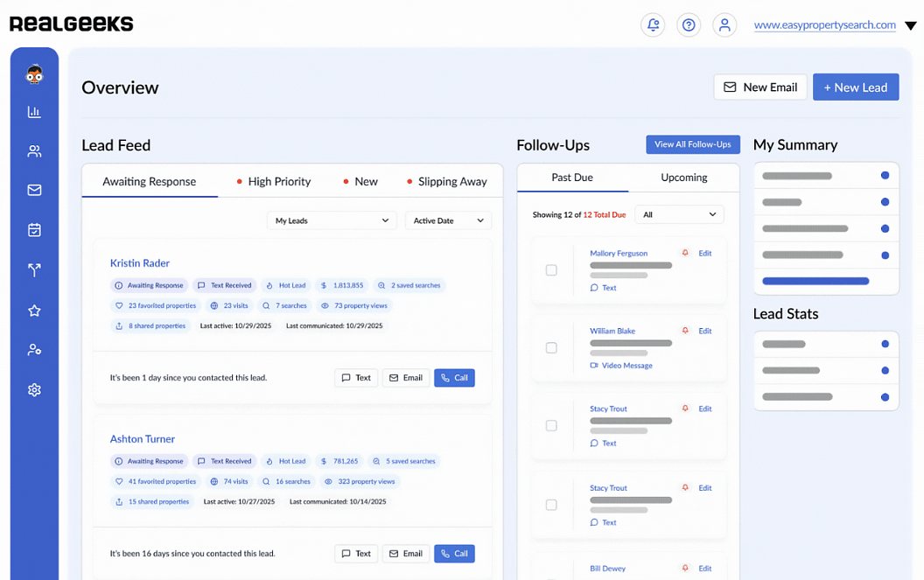This screenshot has height=580, width=924.
Task: Click the notifications bell icon in header
Action: [x=653, y=25]
